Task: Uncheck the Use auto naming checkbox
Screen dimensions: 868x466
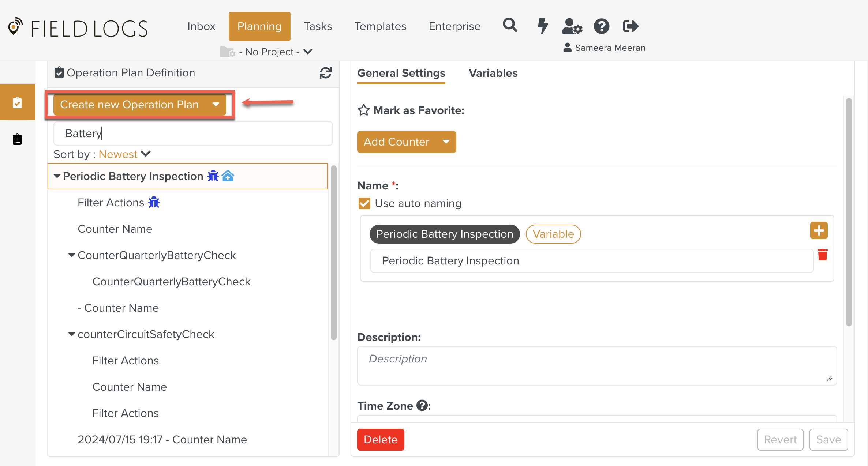Action: (364, 203)
